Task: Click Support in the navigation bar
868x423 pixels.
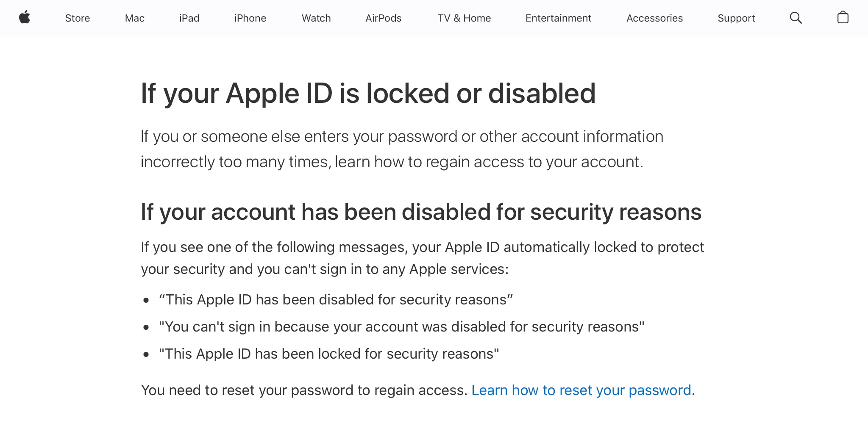Action: pyautogui.click(x=736, y=18)
